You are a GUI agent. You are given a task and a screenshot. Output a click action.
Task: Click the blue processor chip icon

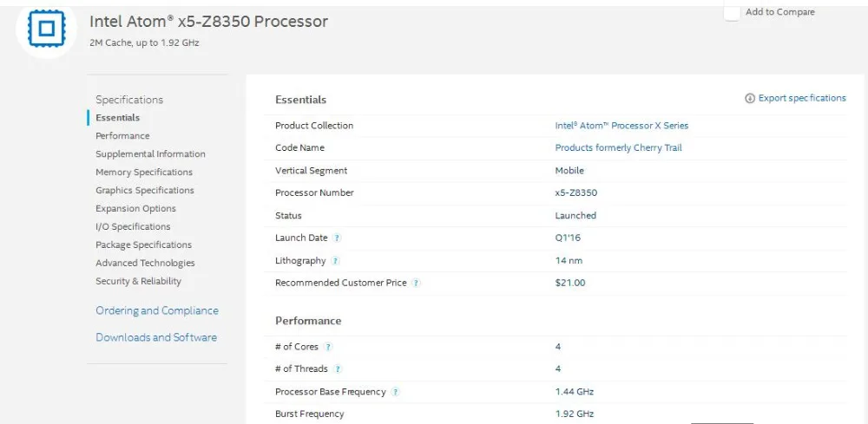[46, 29]
